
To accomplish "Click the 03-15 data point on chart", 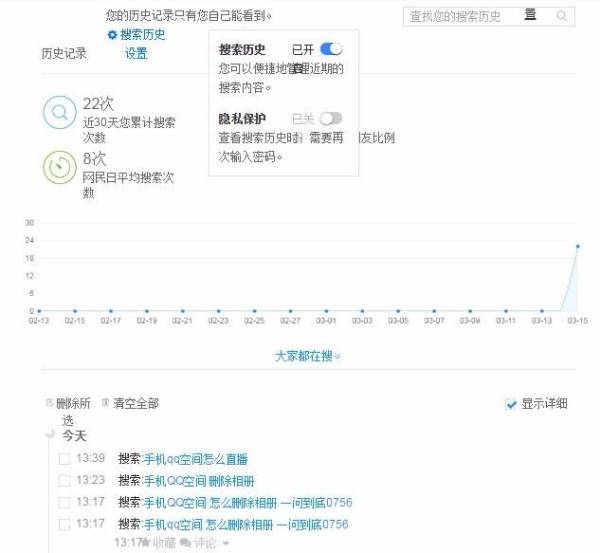I will click(x=577, y=246).
